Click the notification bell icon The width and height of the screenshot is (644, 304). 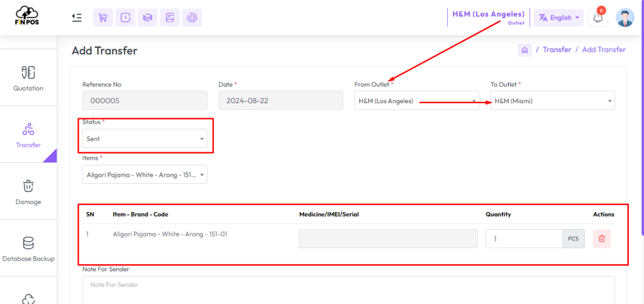pos(597,18)
